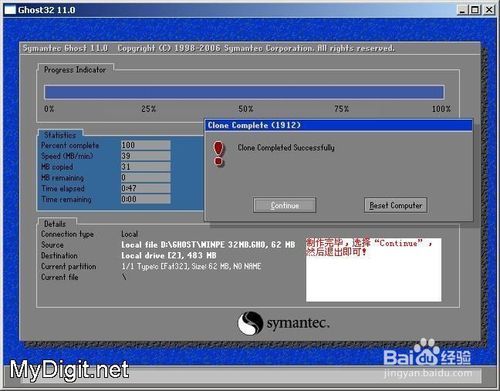Click the Speed (MB/min) value 39
This screenshot has height=391, width=500.
pyautogui.click(x=146, y=156)
